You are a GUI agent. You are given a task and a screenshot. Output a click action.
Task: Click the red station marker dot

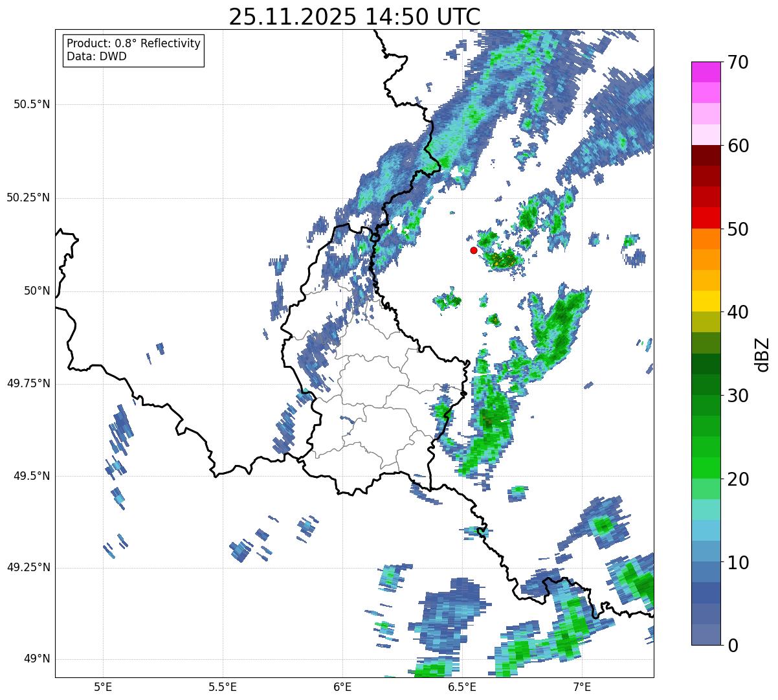pos(474,250)
